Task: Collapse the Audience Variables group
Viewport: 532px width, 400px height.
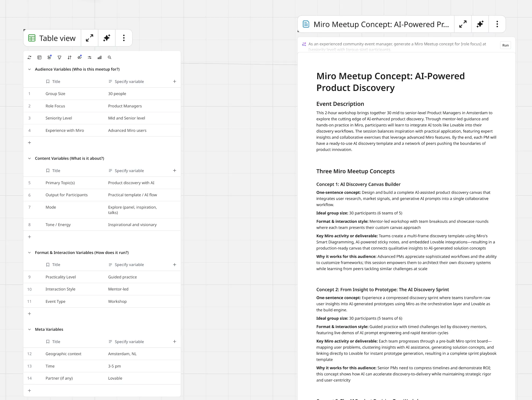Action: click(29, 69)
